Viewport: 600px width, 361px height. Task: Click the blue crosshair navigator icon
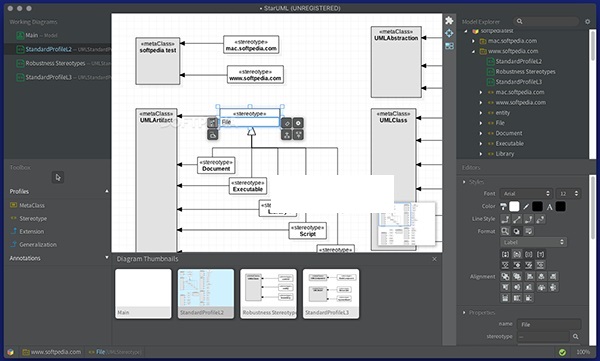[449, 33]
